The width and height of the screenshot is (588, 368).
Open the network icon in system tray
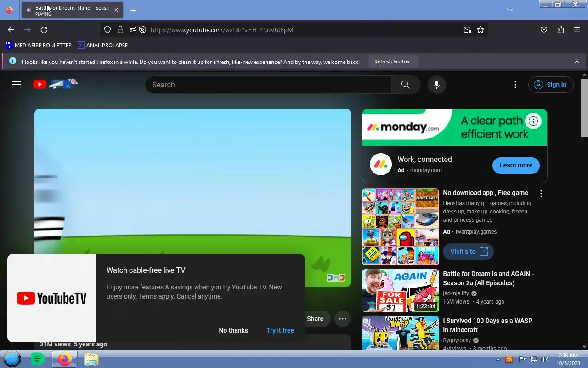point(534,359)
